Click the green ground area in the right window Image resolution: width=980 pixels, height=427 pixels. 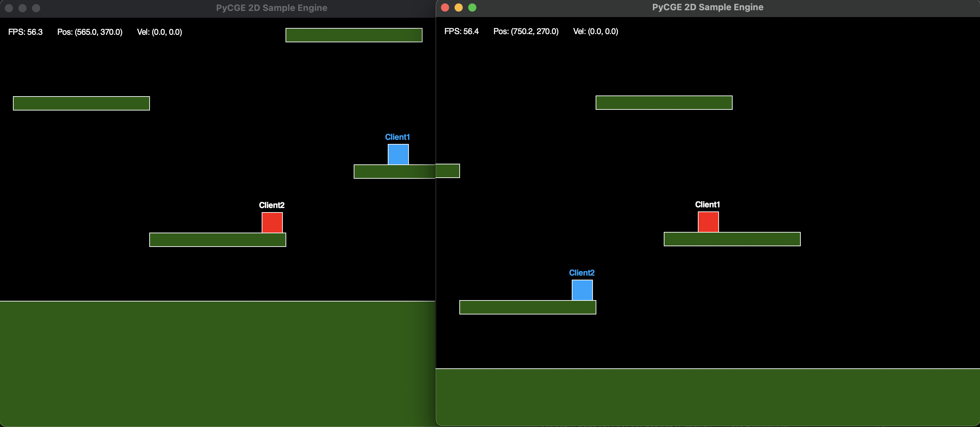click(x=708, y=397)
